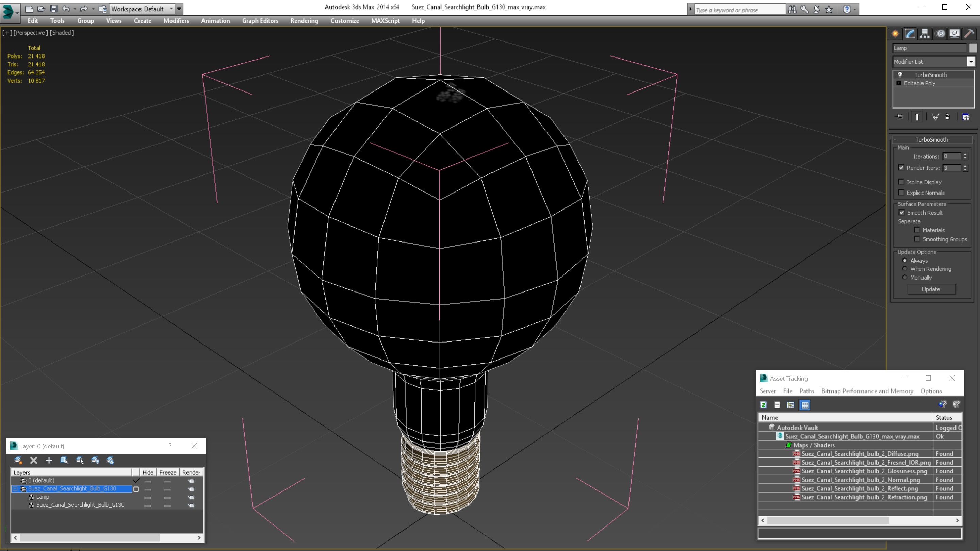Click Delete Layer X icon

click(x=34, y=461)
